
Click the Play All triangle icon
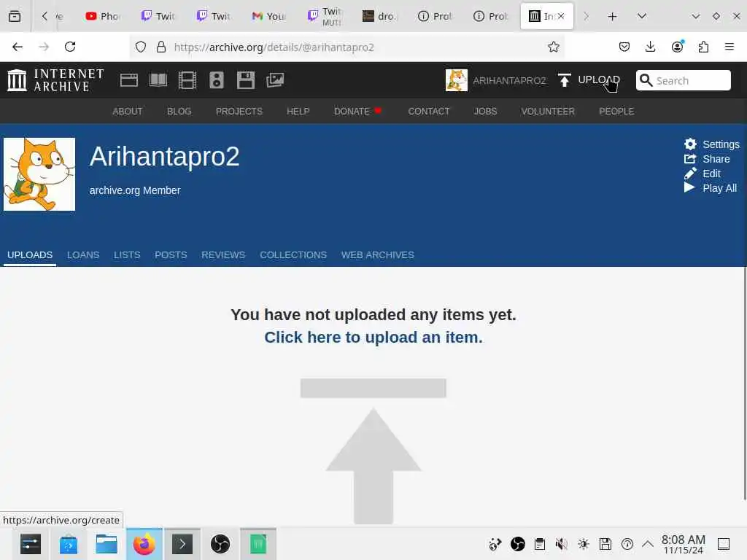[689, 187]
